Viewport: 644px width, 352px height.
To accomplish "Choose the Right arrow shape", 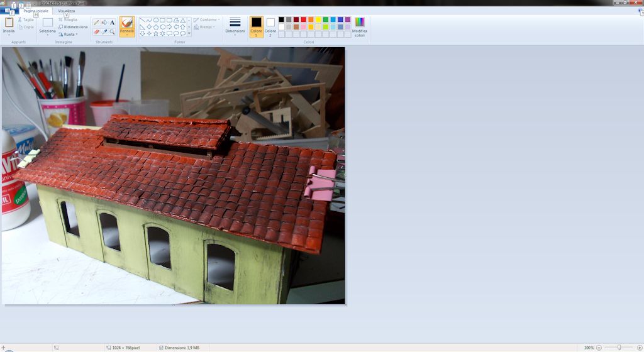I will [x=169, y=26].
